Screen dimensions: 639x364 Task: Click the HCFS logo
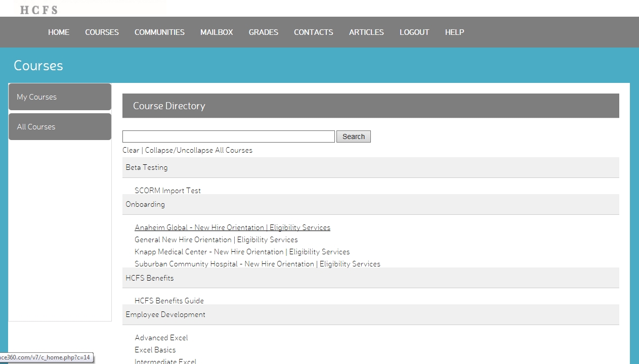[x=39, y=10]
